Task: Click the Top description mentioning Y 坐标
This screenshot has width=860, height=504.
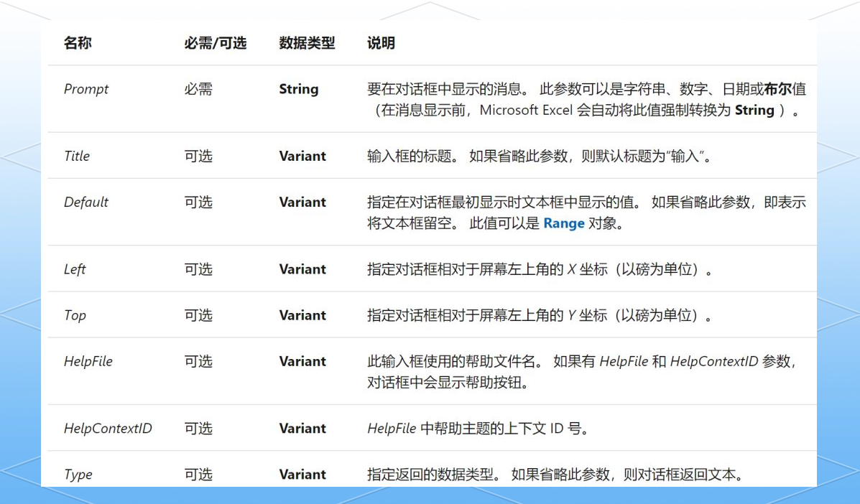Action: click(540, 316)
